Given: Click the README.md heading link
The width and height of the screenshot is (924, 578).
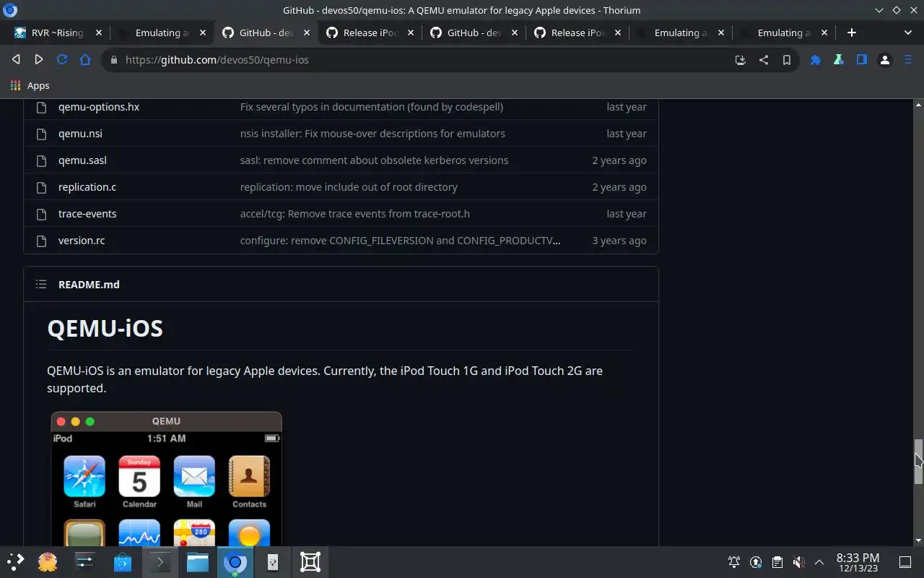Looking at the screenshot, I should pos(89,284).
